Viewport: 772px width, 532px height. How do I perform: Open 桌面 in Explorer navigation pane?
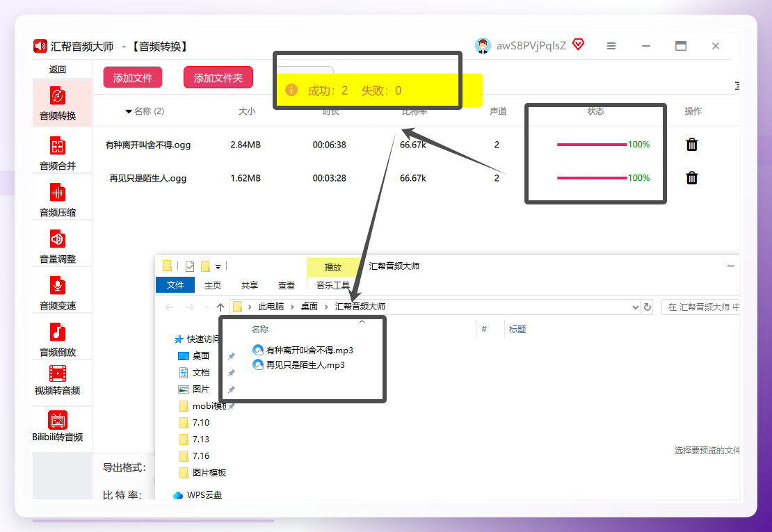pyautogui.click(x=194, y=356)
